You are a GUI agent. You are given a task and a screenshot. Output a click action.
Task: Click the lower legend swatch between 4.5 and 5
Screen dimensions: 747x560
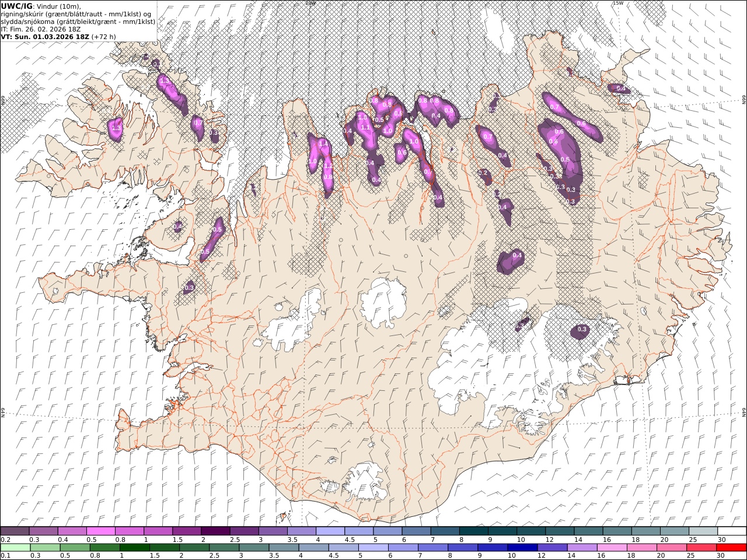pos(343,547)
